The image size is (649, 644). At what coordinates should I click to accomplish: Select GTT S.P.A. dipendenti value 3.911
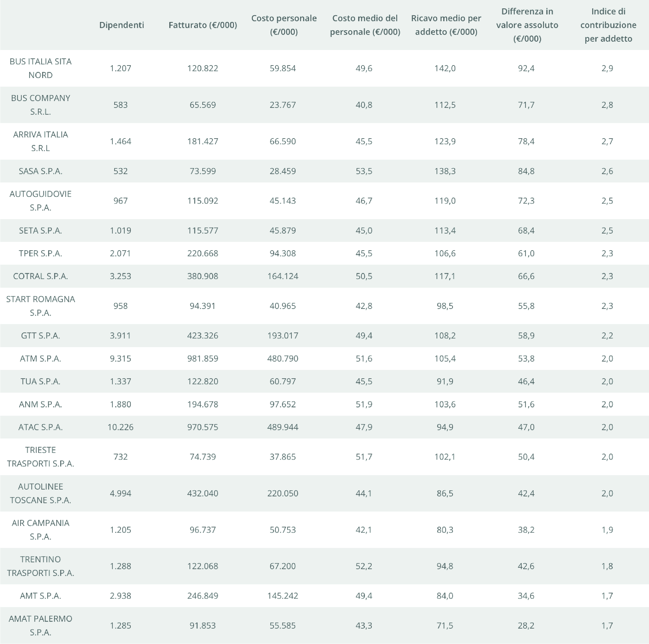(x=120, y=335)
